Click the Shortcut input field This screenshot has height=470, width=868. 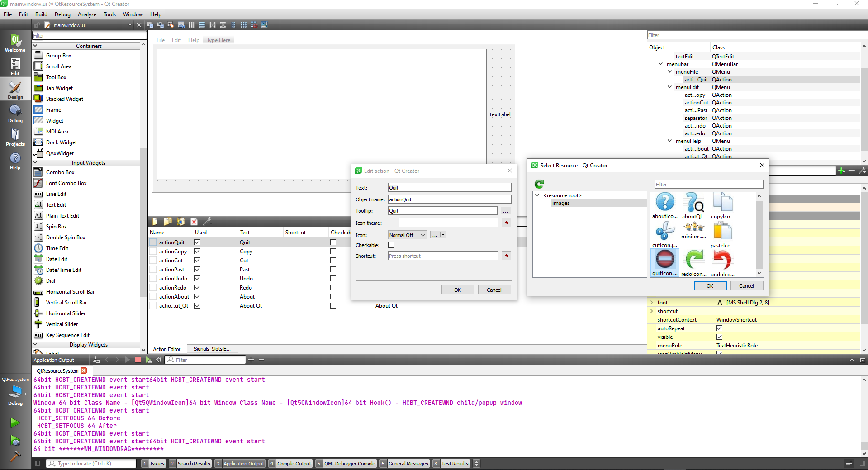443,256
